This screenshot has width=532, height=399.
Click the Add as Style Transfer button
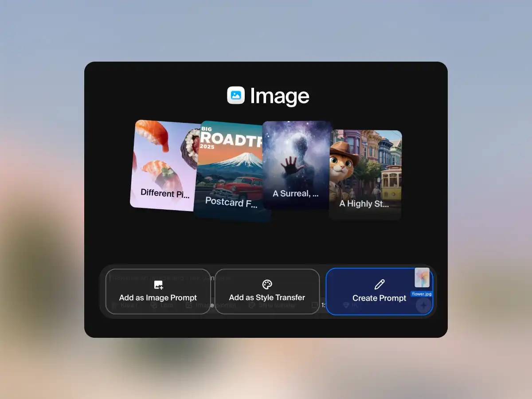coord(266,292)
